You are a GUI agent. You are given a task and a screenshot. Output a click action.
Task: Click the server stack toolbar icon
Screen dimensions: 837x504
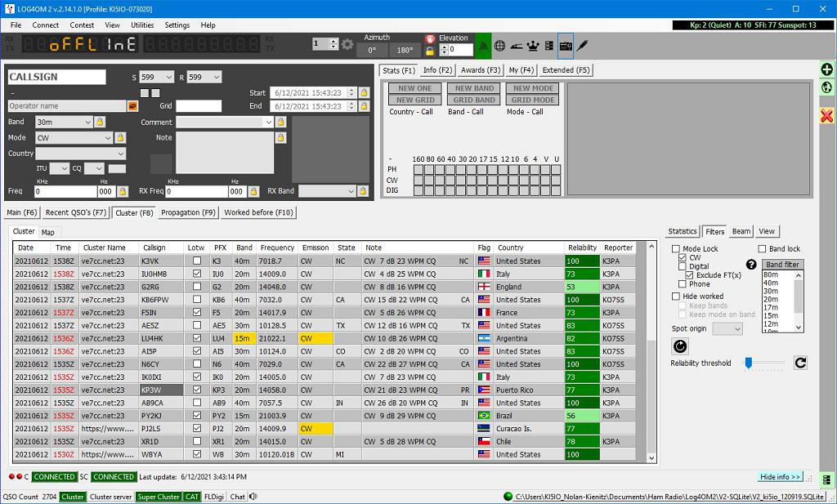(548, 46)
